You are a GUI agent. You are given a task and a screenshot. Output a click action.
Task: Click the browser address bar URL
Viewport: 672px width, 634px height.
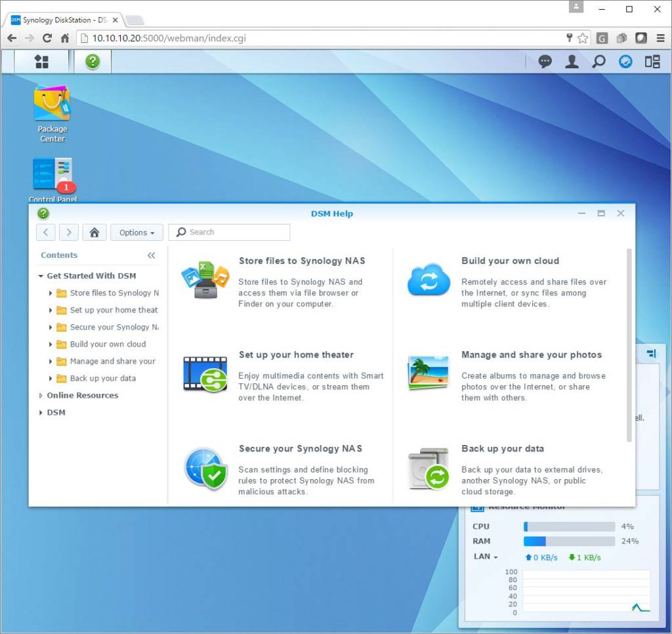tap(169, 38)
